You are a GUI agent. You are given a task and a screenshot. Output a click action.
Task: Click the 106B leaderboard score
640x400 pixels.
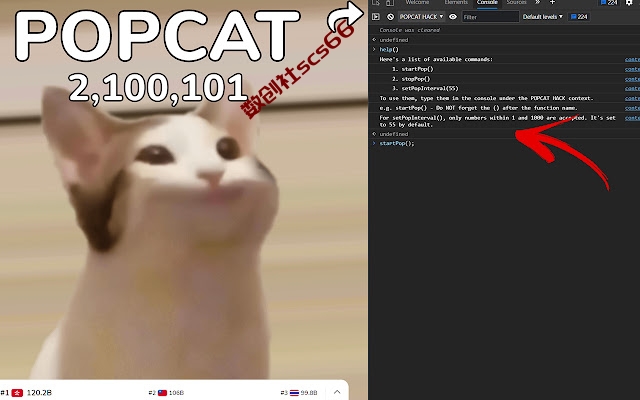176,393
